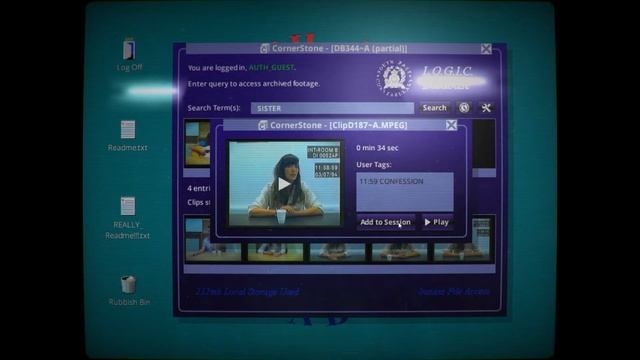Close the CornerStone DB344-A database window
Viewport: 640px width, 360px height.
click(486, 49)
